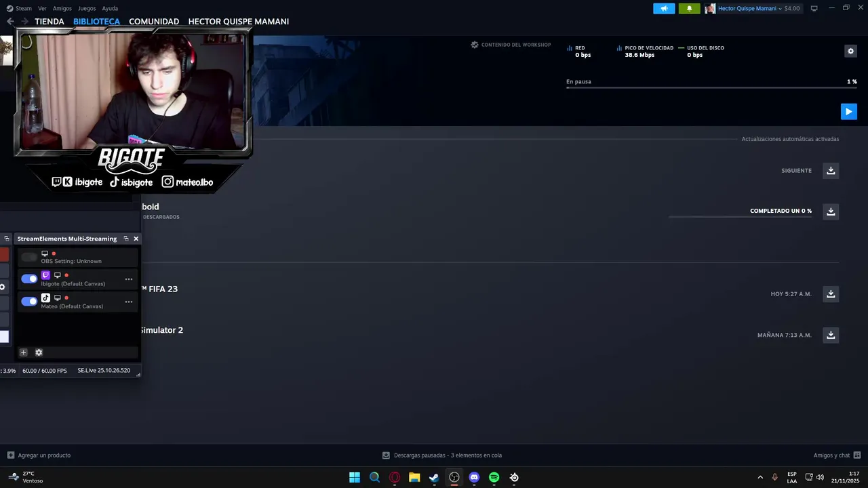Click microphone icon in system tray
Viewport: 868px width, 488px height.
click(x=774, y=477)
